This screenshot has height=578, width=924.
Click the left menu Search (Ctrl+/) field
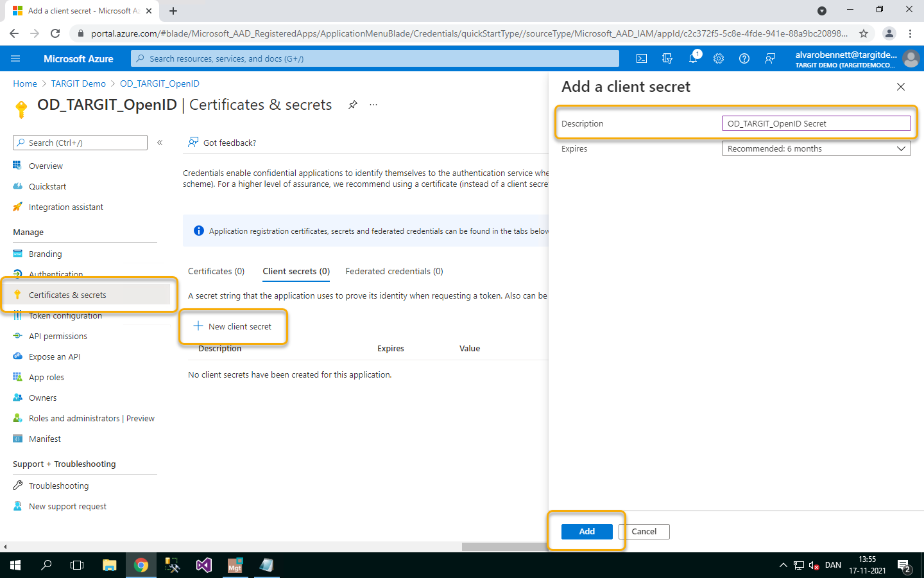tap(80, 143)
